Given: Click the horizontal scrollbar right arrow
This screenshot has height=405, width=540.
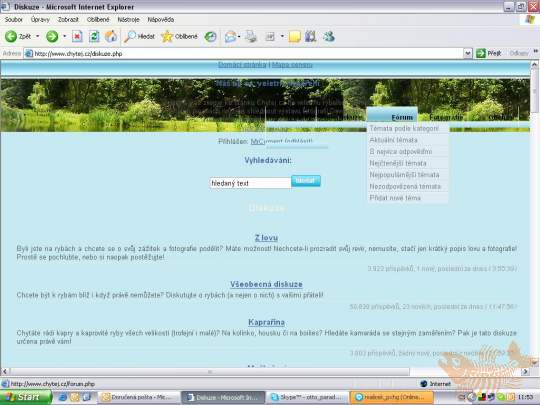Looking at the screenshot, I should coord(525,372).
